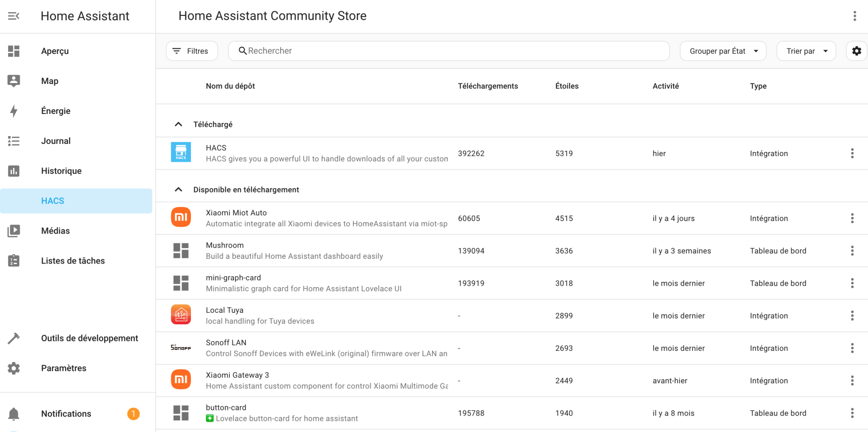
Task: Click the Xiaomi Gateway 3 logo icon
Action: coord(181,379)
